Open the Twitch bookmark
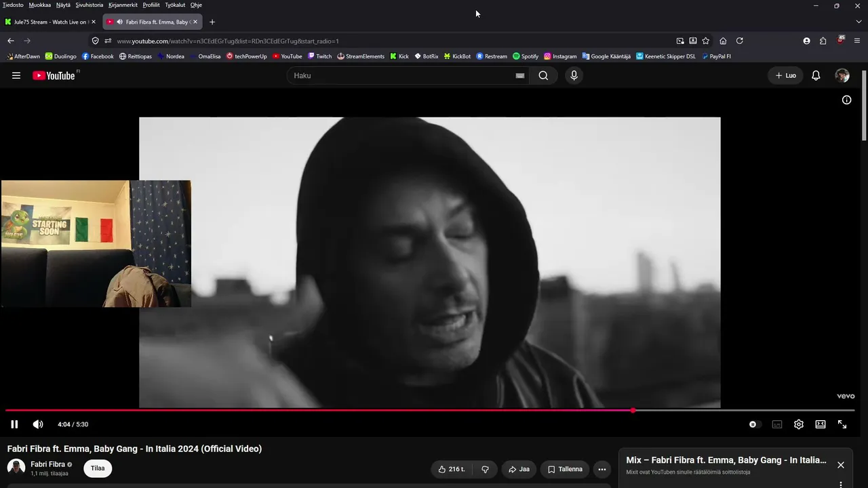The image size is (868, 488). tap(319, 56)
